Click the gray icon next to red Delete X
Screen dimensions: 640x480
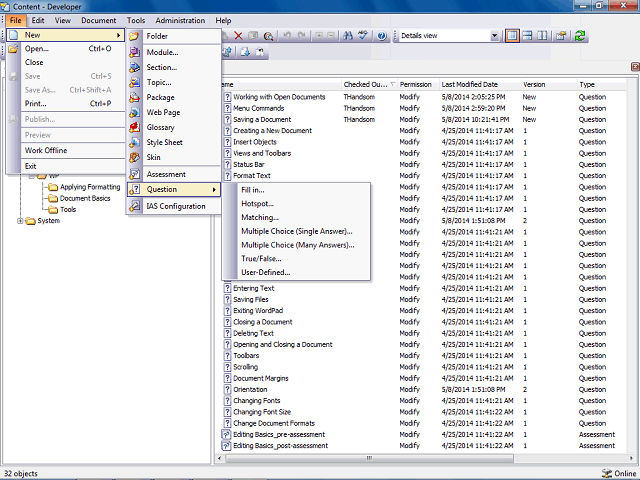253,36
